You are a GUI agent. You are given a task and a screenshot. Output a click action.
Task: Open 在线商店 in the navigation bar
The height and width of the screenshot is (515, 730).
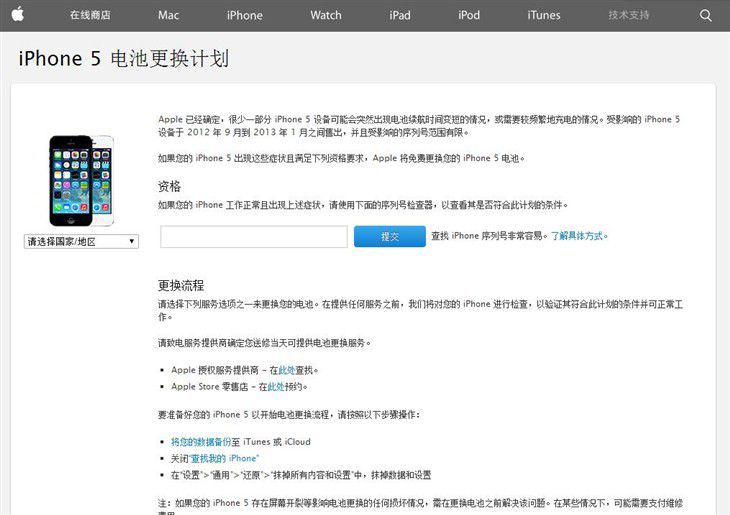90,15
